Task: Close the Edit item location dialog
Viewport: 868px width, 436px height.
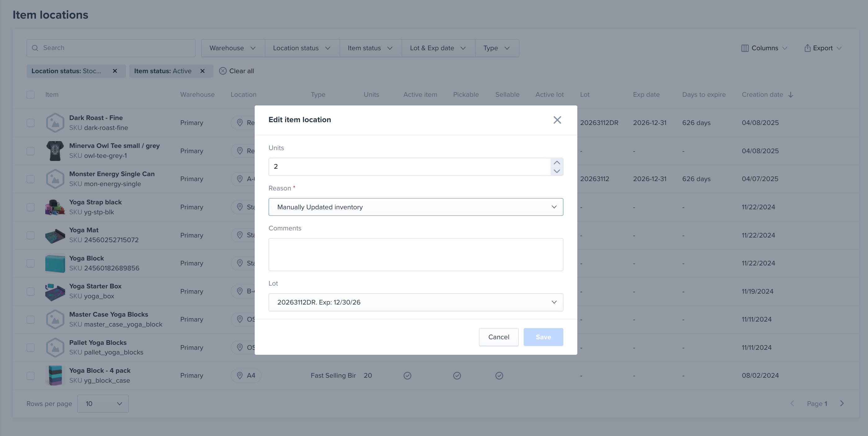Action: 557,120
